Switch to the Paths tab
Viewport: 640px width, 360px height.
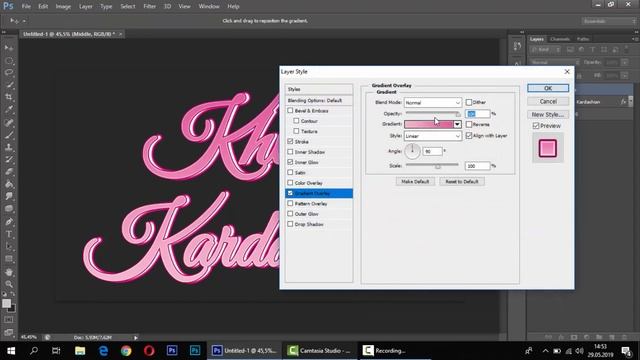pyautogui.click(x=583, y=39)
